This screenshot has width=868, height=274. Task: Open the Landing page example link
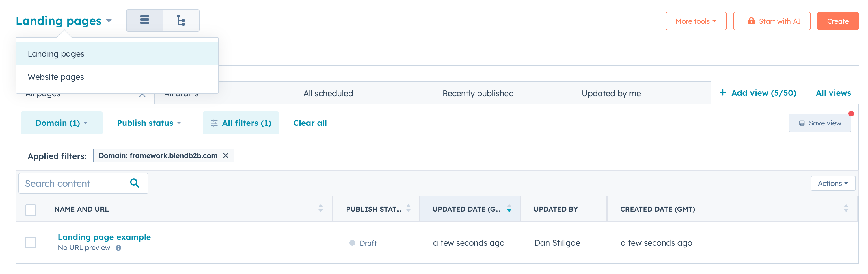point(104,237)
